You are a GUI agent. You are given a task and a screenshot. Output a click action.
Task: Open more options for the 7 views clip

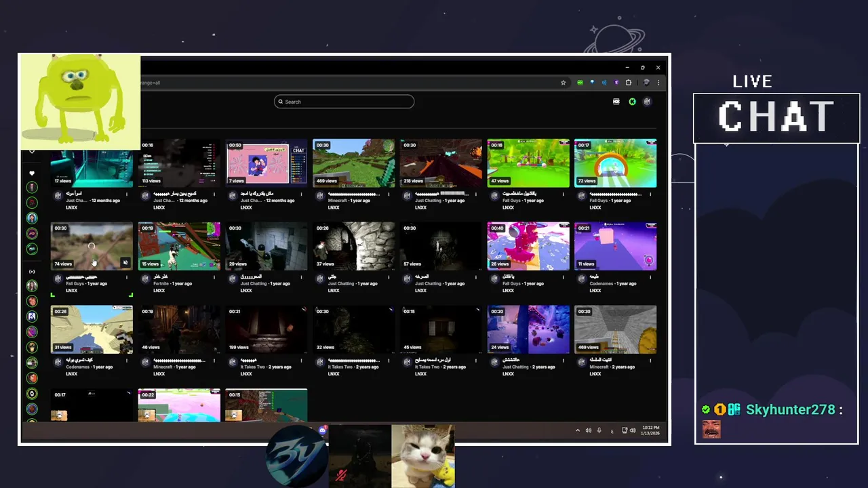point(302,194)
